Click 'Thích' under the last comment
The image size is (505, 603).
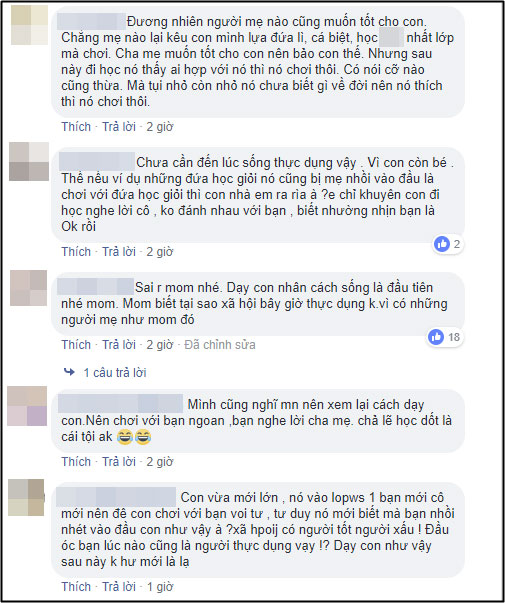(76, 586)
